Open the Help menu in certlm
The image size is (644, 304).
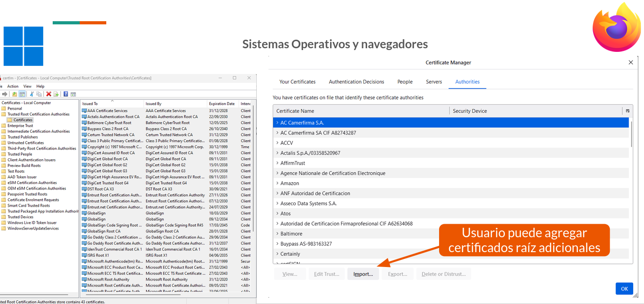click(x=41, y=86)
